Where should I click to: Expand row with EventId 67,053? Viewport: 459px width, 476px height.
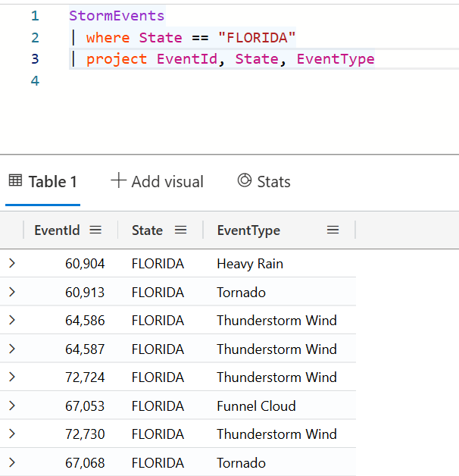click(x=12, y=406)
